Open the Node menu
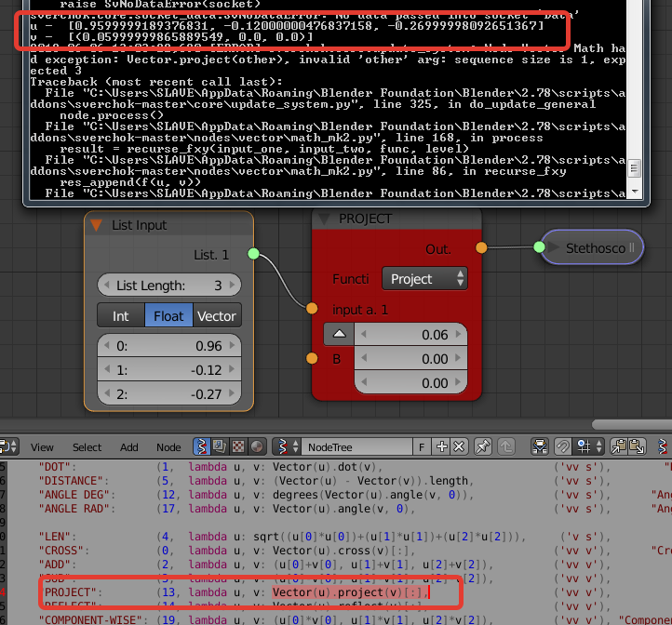This screenshot has width=672, height=625. click(168, 447)
